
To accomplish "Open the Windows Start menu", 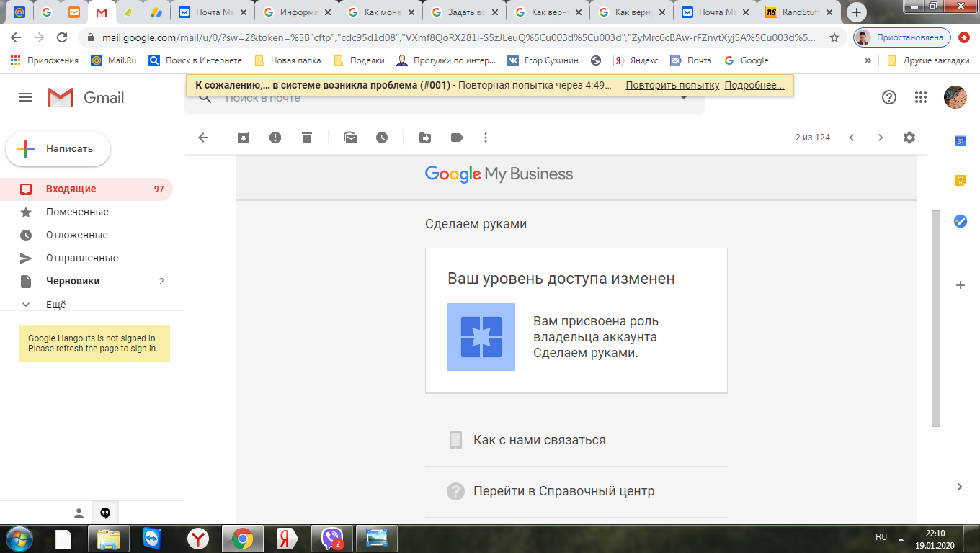I will point(19,539).
